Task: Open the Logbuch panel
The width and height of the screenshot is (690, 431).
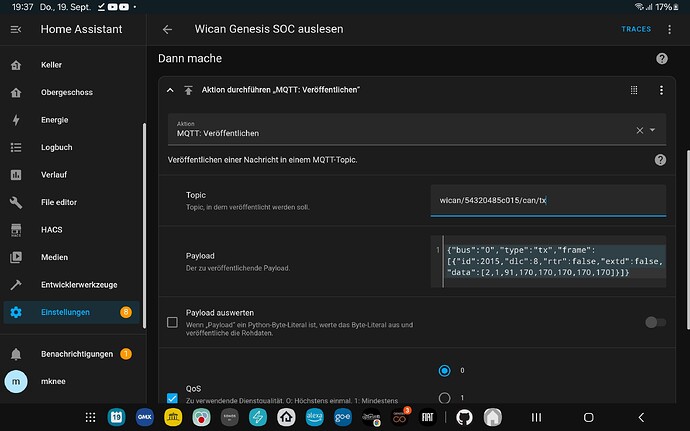Action: coord(71,147)
